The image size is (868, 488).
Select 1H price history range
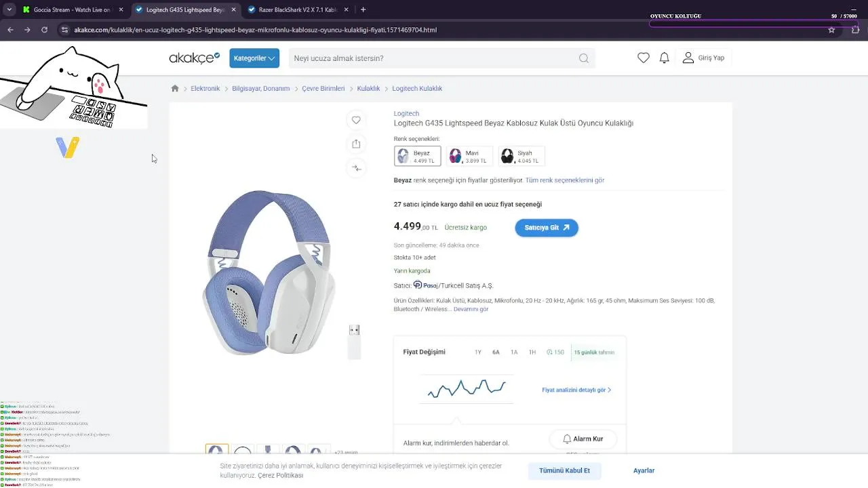point(532,352)
